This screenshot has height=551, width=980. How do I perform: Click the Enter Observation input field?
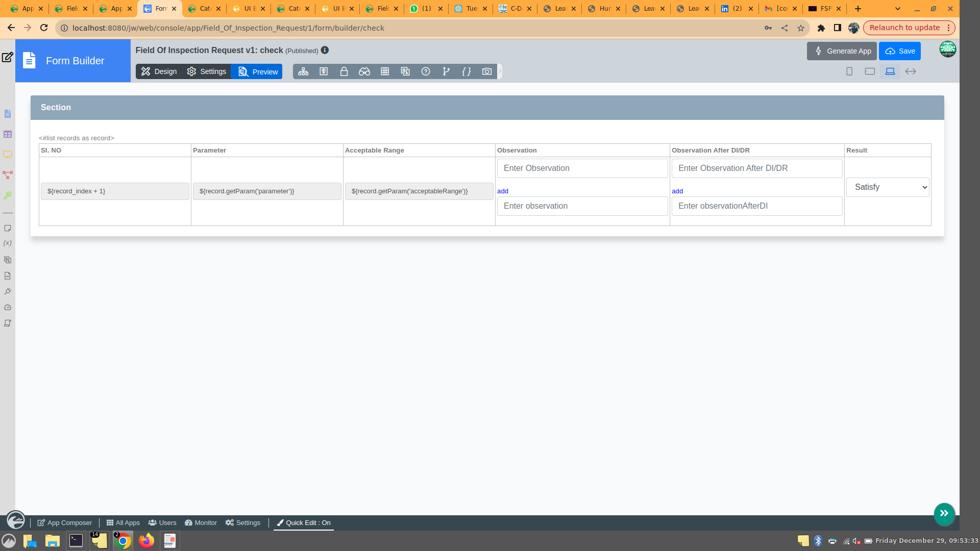click(582, 168)
